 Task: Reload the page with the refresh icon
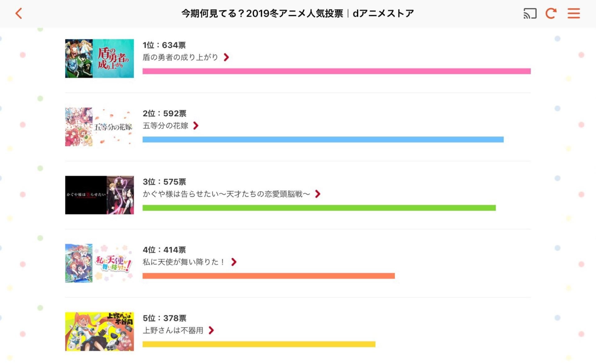551,13
